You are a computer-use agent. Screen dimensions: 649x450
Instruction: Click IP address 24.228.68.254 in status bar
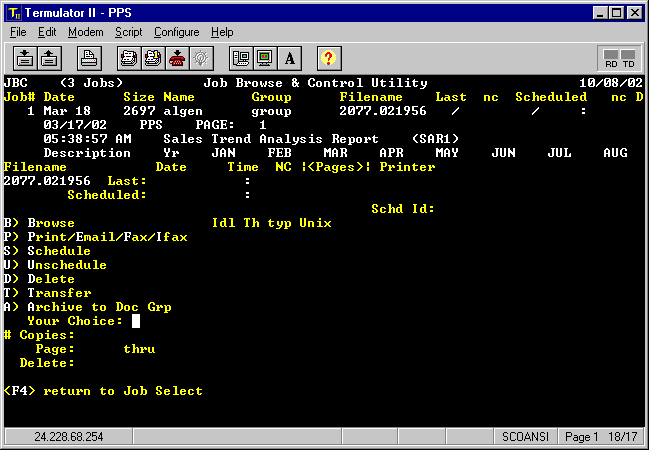click(x=69, y=437)
